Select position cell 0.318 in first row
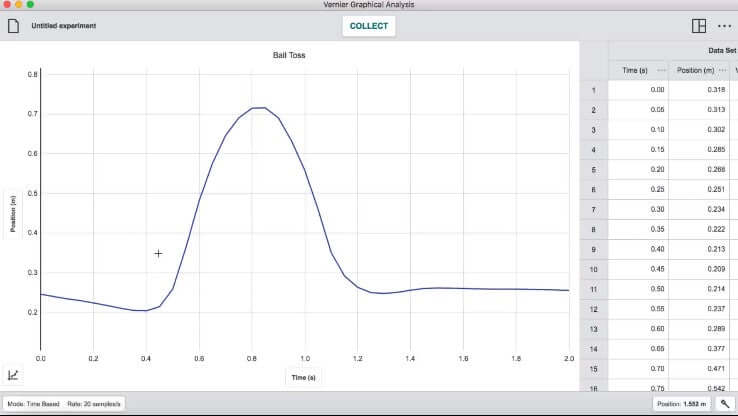 point(702,90)
